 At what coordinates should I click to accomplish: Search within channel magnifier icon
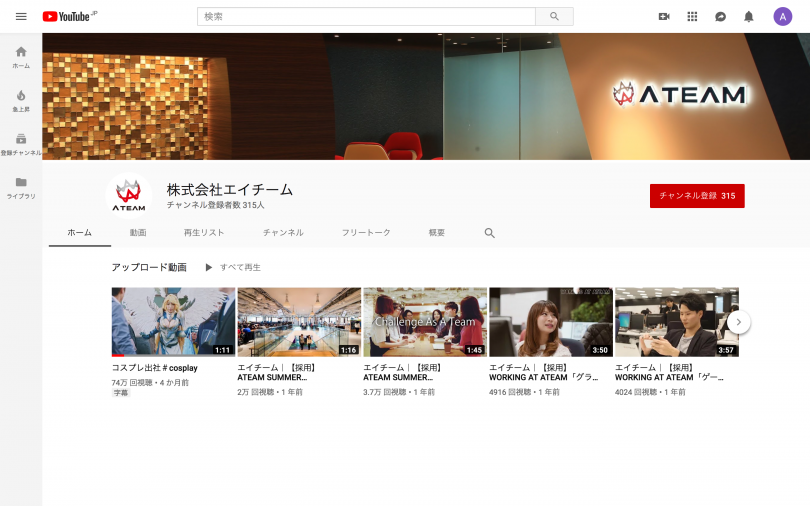[490, 233]
